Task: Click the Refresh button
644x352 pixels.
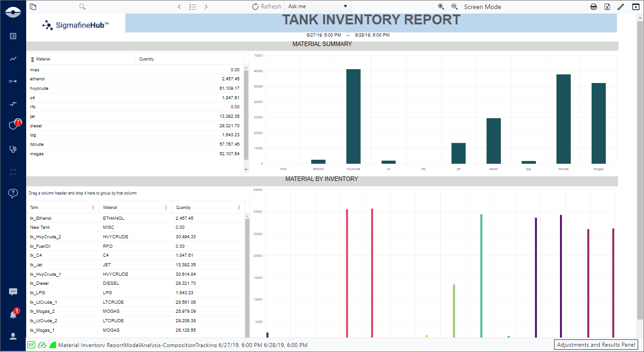Action: (x=266, y=7)
